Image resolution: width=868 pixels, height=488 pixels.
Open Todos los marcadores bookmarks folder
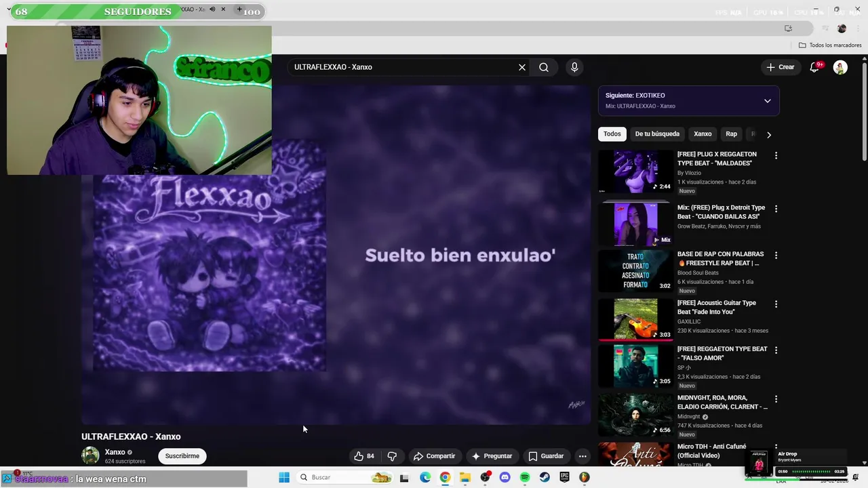829,45
